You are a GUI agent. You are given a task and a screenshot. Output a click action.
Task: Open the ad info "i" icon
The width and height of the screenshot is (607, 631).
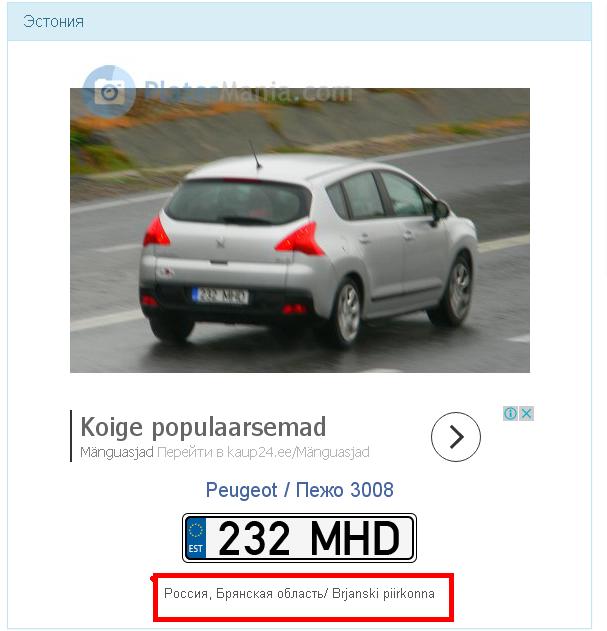coord(510,413)
